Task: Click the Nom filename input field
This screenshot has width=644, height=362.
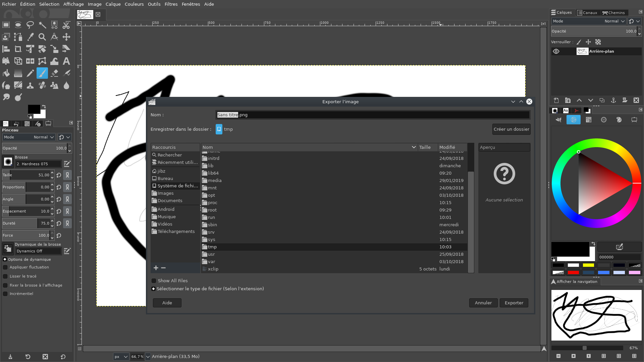Action: point(373,115)
